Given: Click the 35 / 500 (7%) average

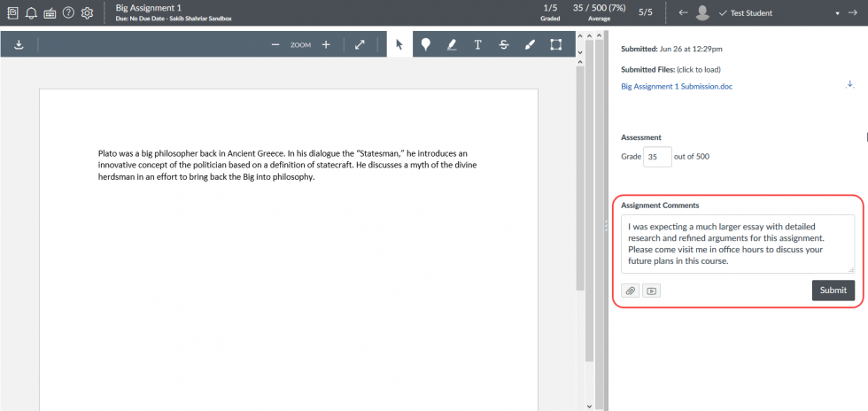Looking at the screenshot, I should 599,12.
